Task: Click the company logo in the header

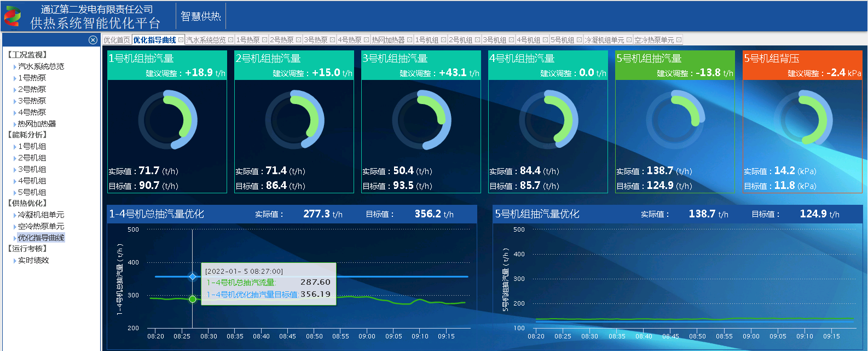Action: [x=12, y=16]
